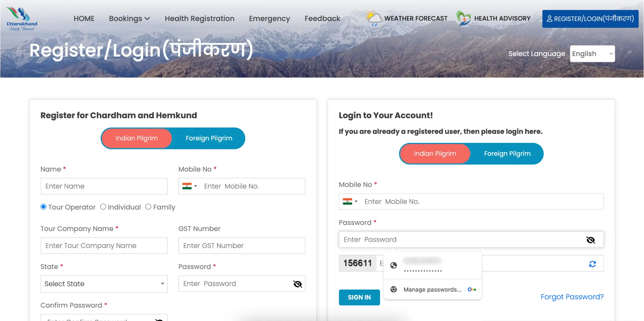
Task: Click India flag in register mobile field
Action: (187, 186)
